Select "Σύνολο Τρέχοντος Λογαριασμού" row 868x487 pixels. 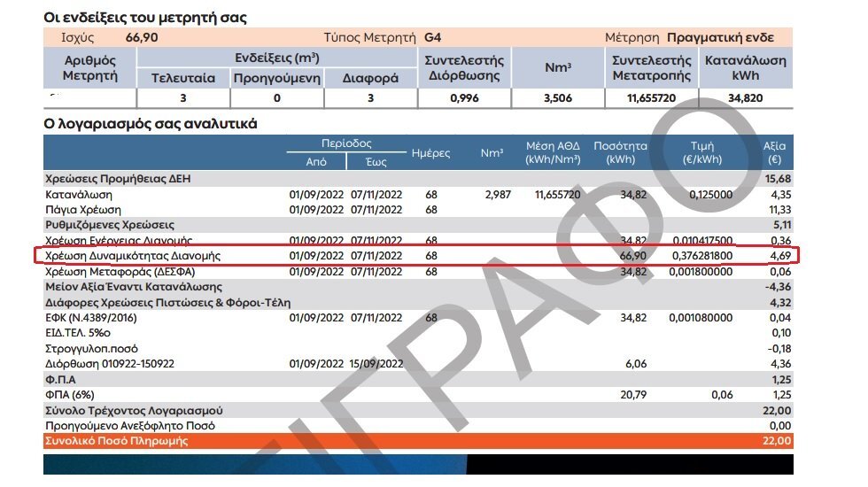[418, 411]
